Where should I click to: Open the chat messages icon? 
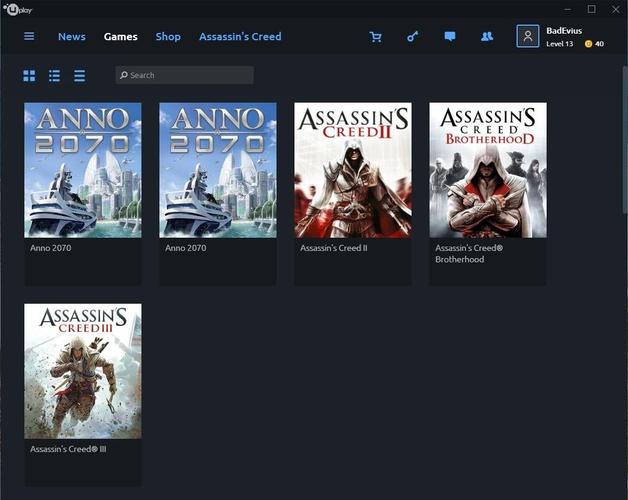coord(450,36)
